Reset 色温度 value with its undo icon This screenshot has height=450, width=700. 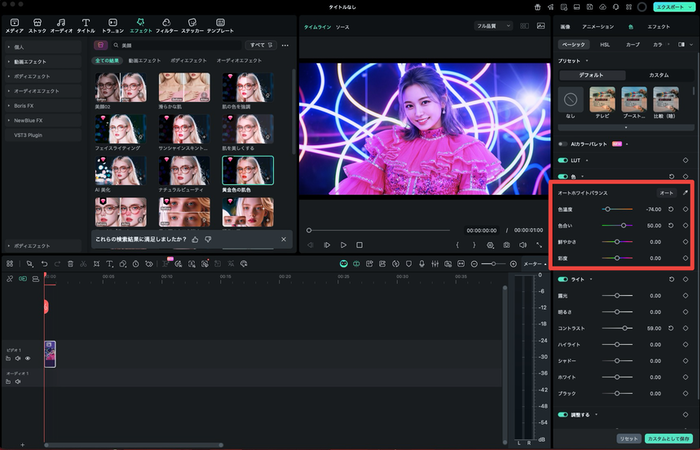pyautogui.click(x=671, y=209)
